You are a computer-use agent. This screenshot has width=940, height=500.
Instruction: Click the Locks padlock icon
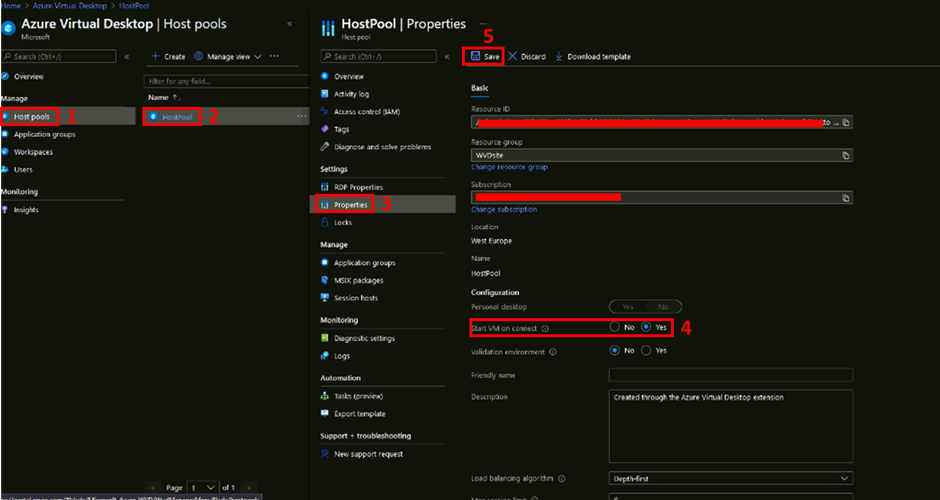click(x=325, y=222)
